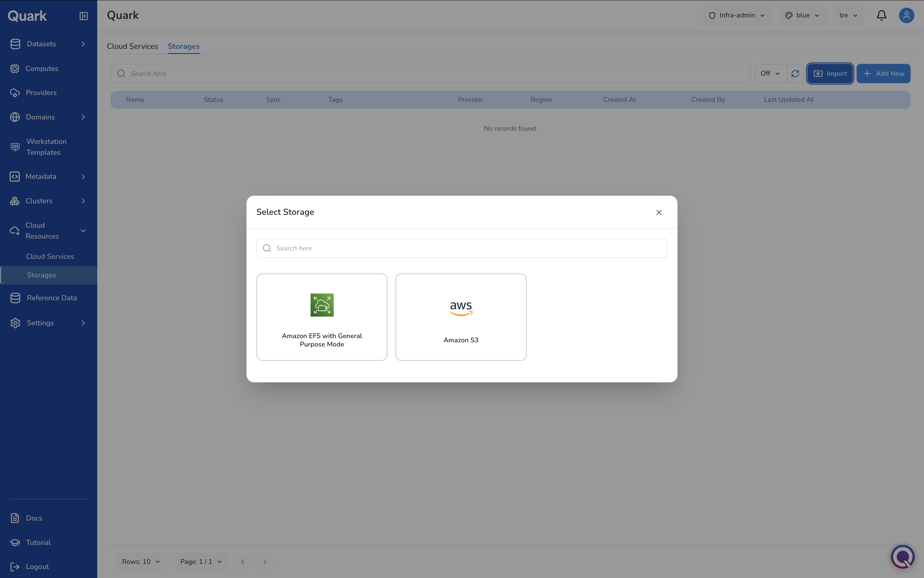This screenshot has height=578, width=924.
Task: Click the Created At column header
Action: click(619, 100)
